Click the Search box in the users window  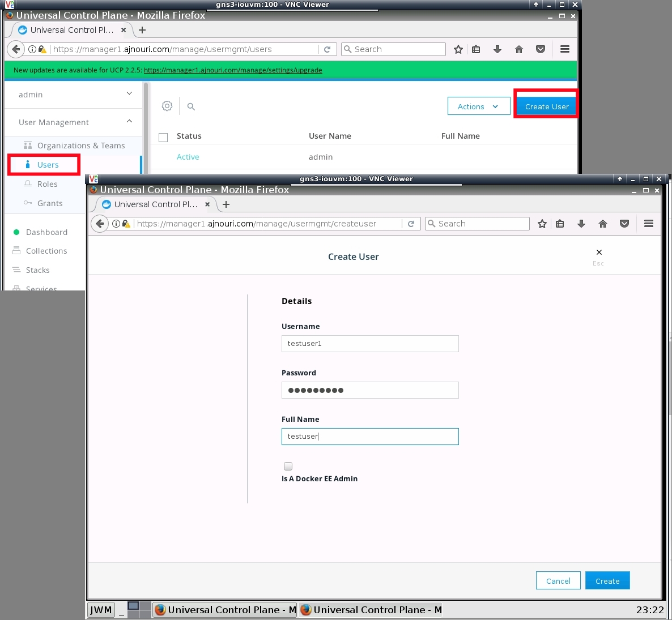pos(393,49)
